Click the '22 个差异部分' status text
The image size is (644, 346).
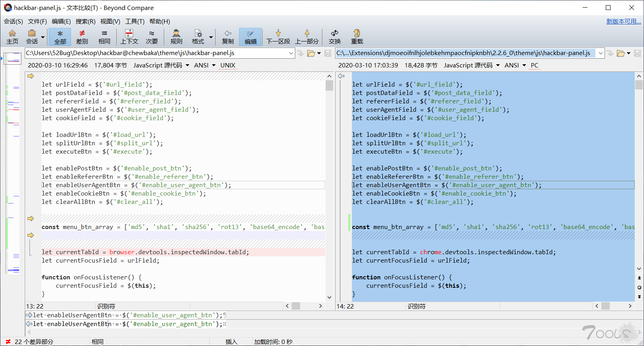(x=34, y=342)
